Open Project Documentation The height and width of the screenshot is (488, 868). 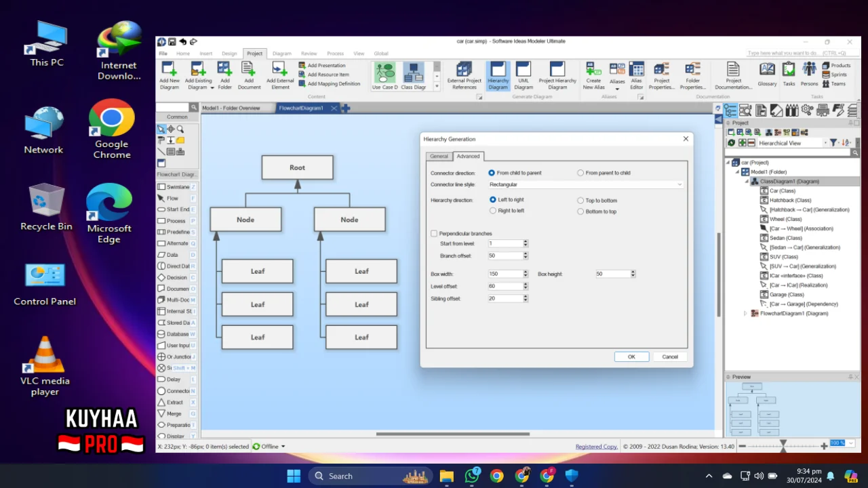point(733,75)
